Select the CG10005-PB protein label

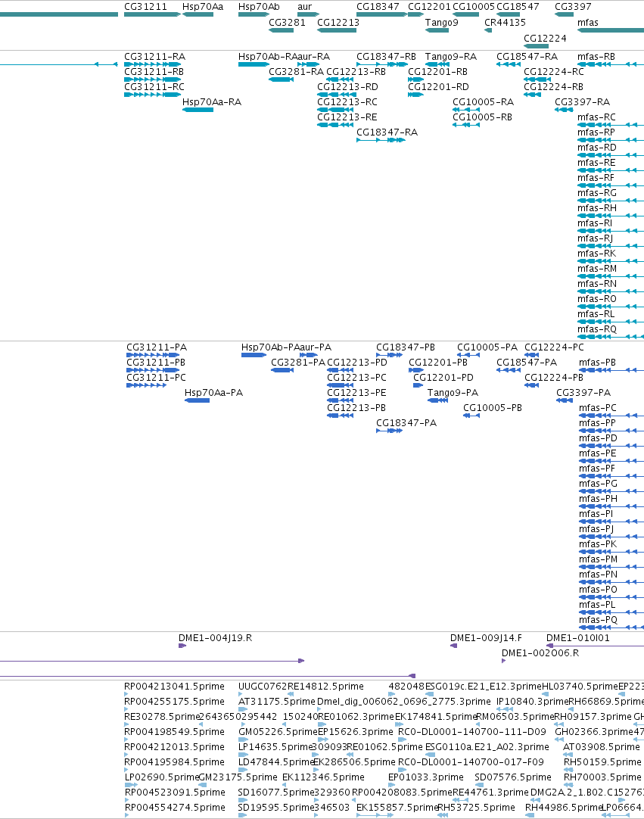[493, 408]
